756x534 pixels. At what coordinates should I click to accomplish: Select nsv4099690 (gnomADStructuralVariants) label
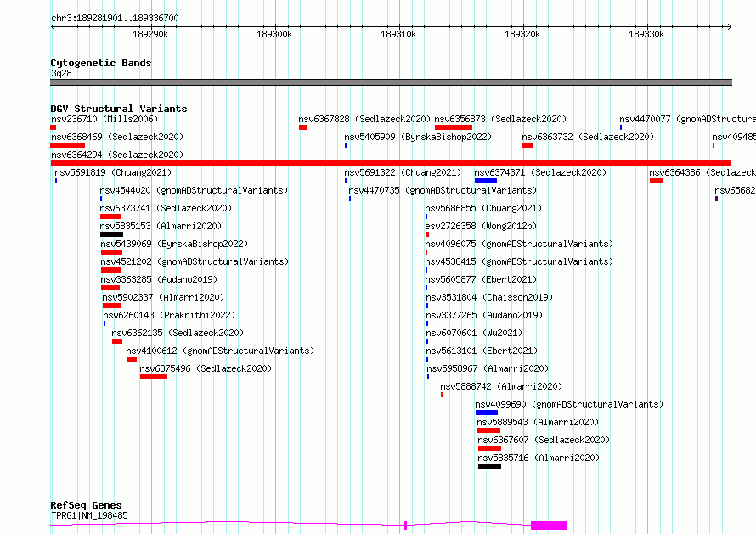tap(569, 404)
